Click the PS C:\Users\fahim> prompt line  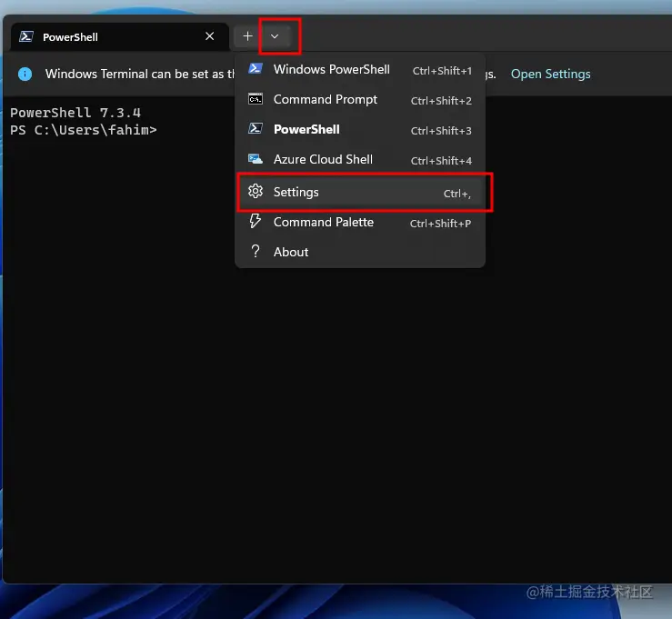click(x=84, y=130)
